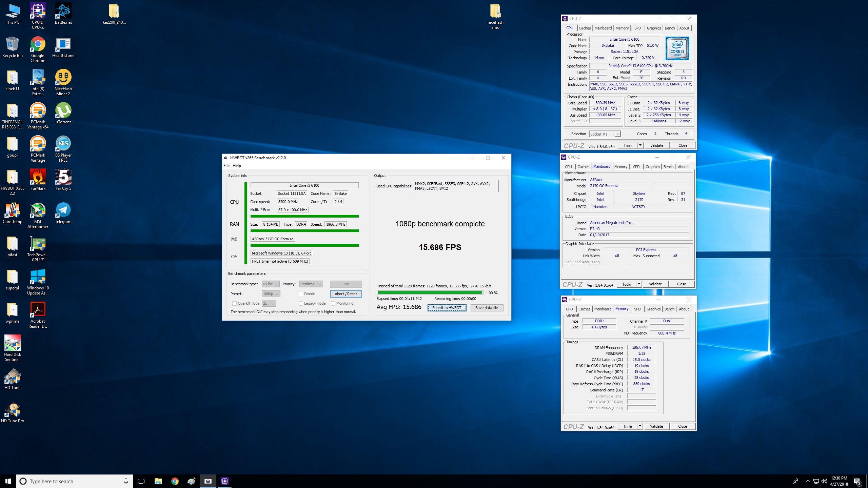Open the Battle.net desktop icon

(x=63, y=14)
